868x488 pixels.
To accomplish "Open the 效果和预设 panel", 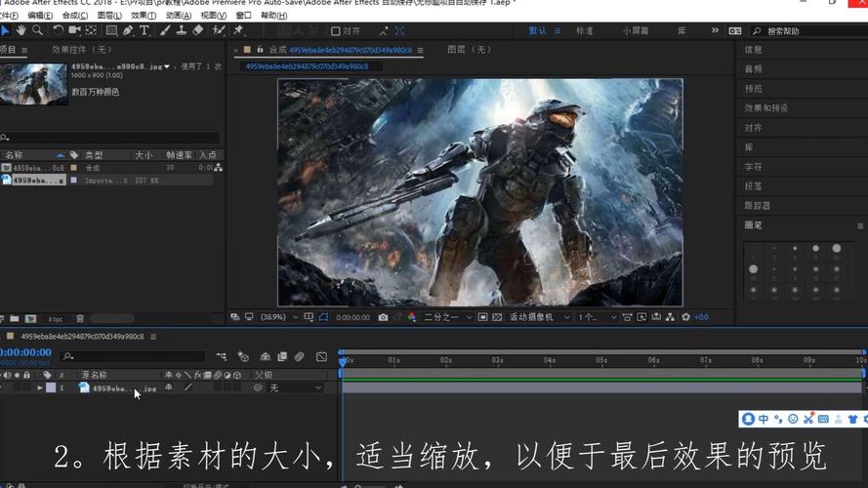I will pyautogui.click(x=766, y=108).
